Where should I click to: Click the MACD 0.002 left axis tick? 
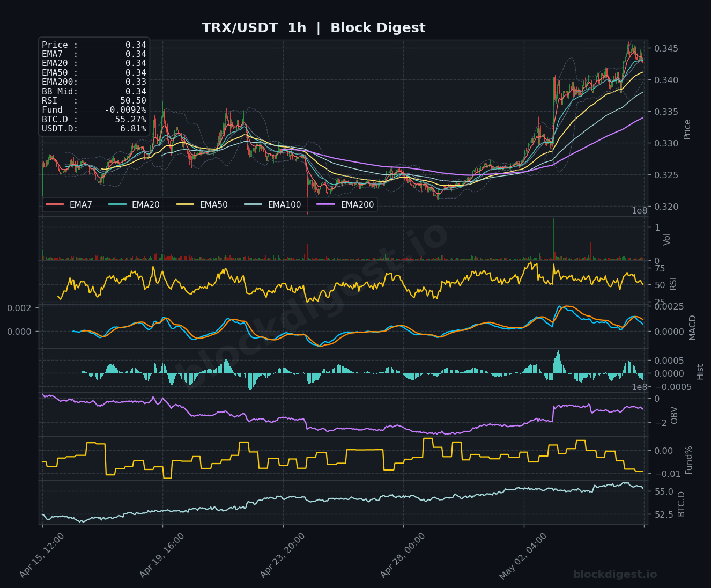(19, 308)
